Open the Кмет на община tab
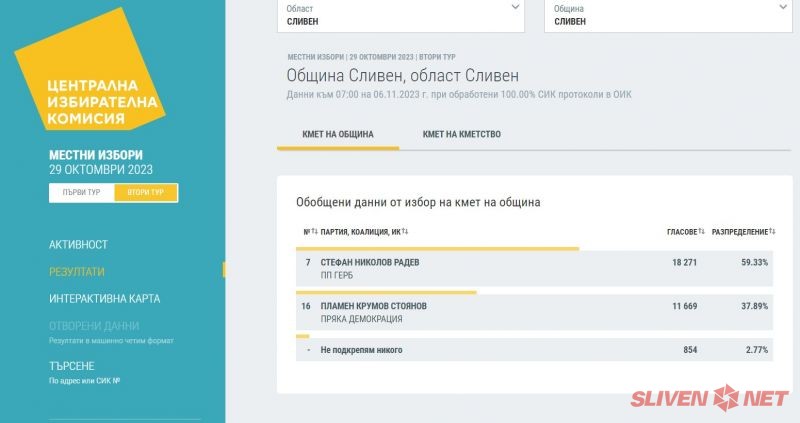 [338, 134]
